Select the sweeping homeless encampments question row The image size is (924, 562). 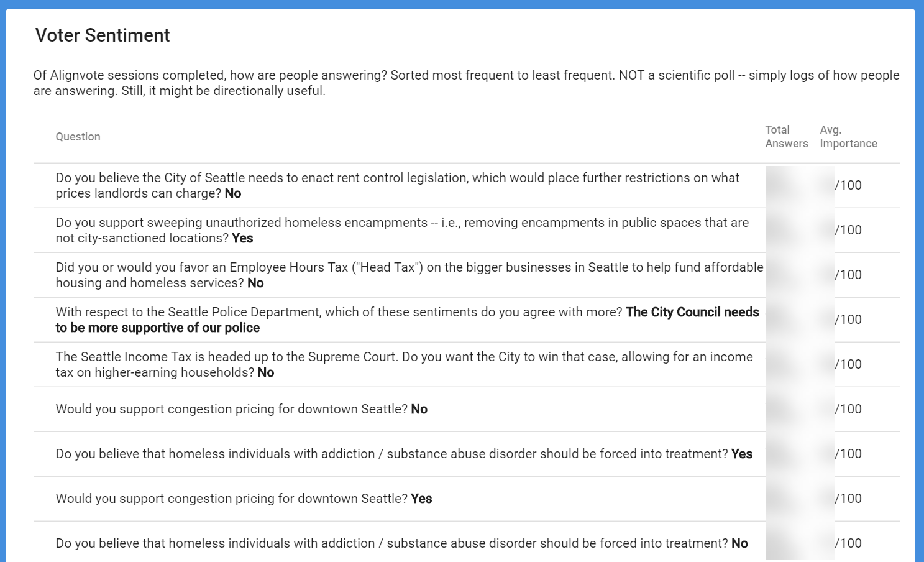coord(402,230)
